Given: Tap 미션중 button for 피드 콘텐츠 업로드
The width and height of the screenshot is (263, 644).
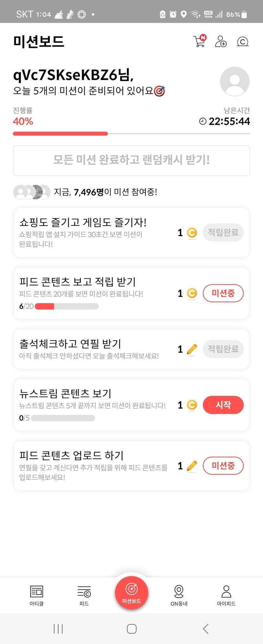Looking at the screenshot, I should pyautogui.click(x=223, y=466).
